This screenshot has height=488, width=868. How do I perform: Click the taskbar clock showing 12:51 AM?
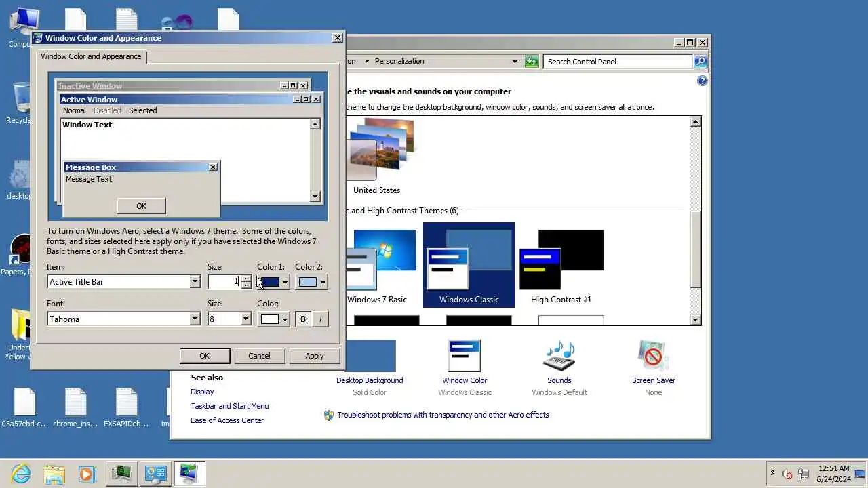tap(834, 473)
